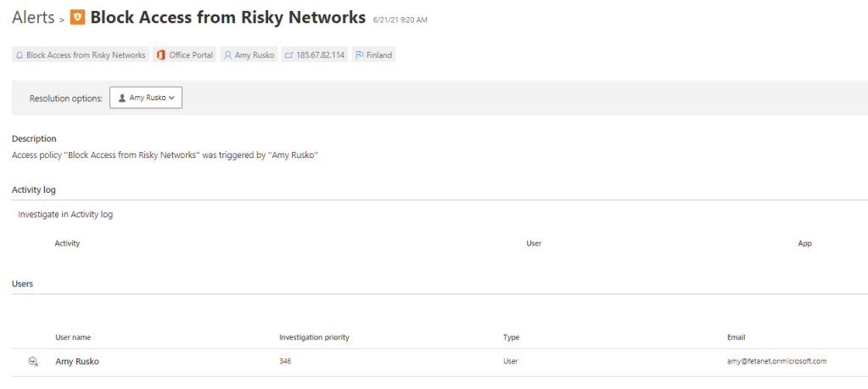Click the magnifier icon in Amy Rusko's row
The width and height of the screenshot is (868, 389).
[x=33, y=362]
